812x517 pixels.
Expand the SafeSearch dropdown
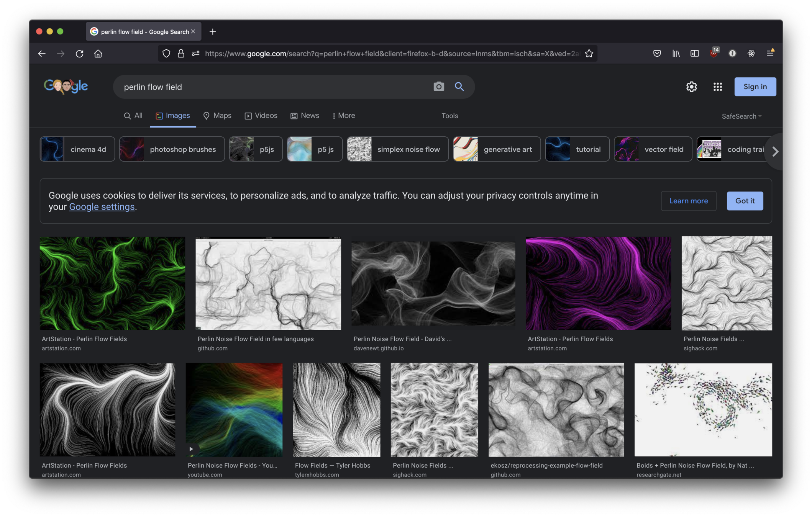[741, 116]
